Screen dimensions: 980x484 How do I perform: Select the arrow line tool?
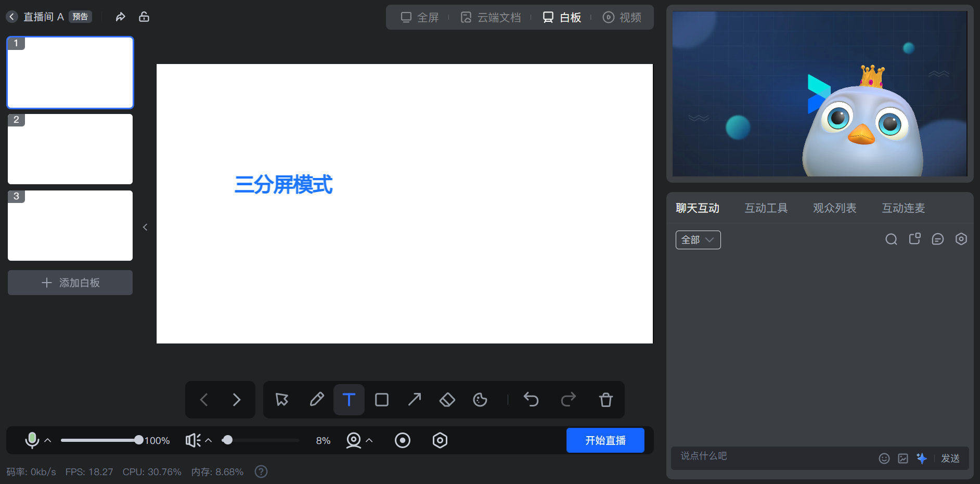[x=415, y=400]
